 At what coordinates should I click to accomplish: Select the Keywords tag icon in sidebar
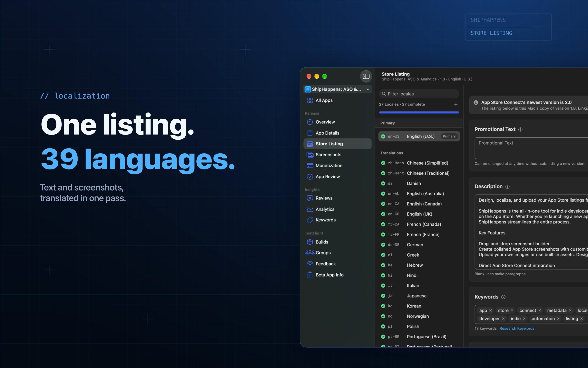click(x=310, y=220)
